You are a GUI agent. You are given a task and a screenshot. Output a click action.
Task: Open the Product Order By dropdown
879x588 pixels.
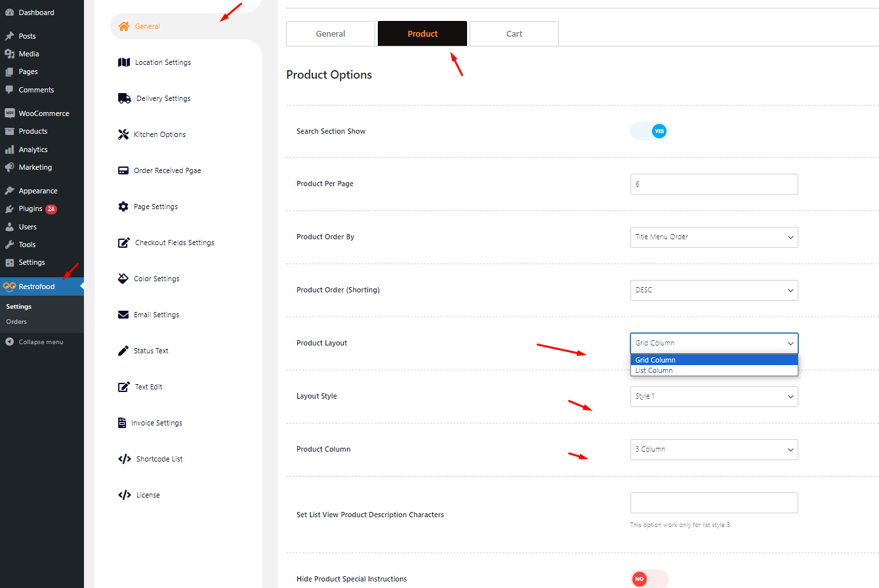click(714, 237)
